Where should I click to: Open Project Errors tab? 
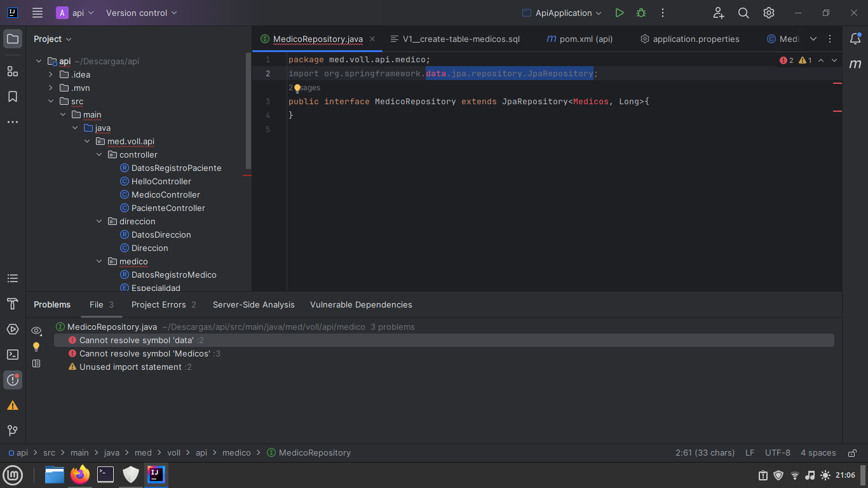point(163,304)
